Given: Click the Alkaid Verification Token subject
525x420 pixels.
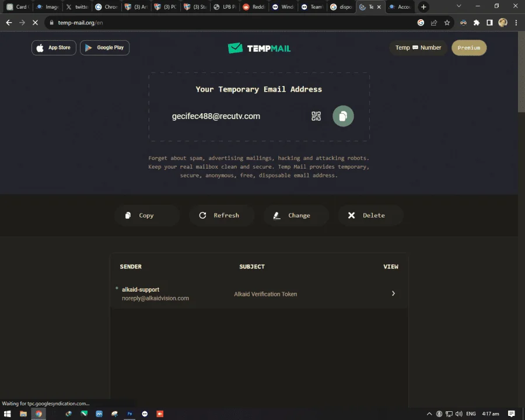Looking at the screenshot, I should [265, 294].
